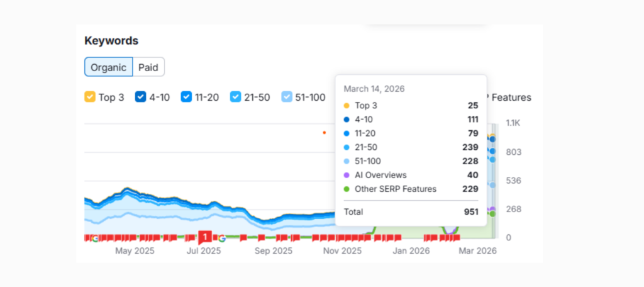Click the partially hidden Features legend label
The image size is (644, 287).
pos(510,98)
